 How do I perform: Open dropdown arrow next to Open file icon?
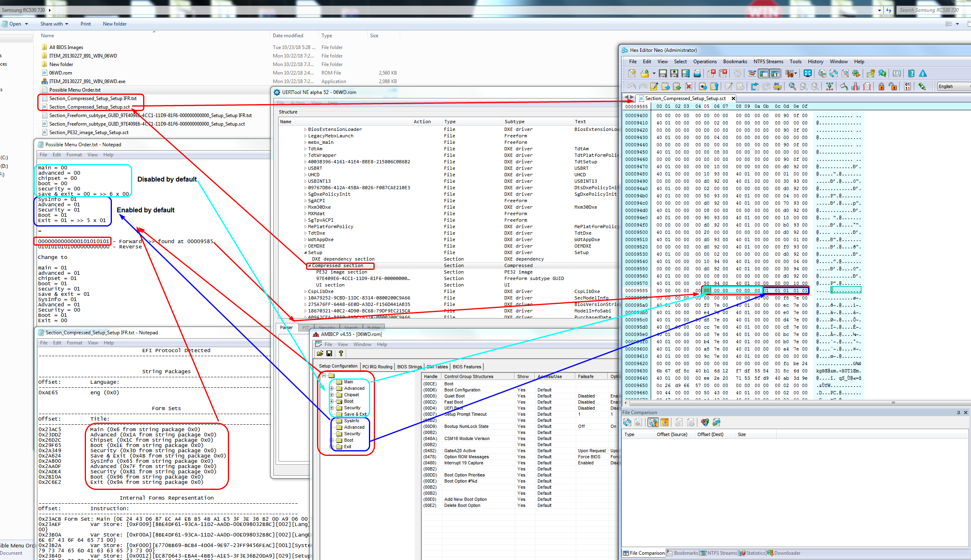pos(654,73)
